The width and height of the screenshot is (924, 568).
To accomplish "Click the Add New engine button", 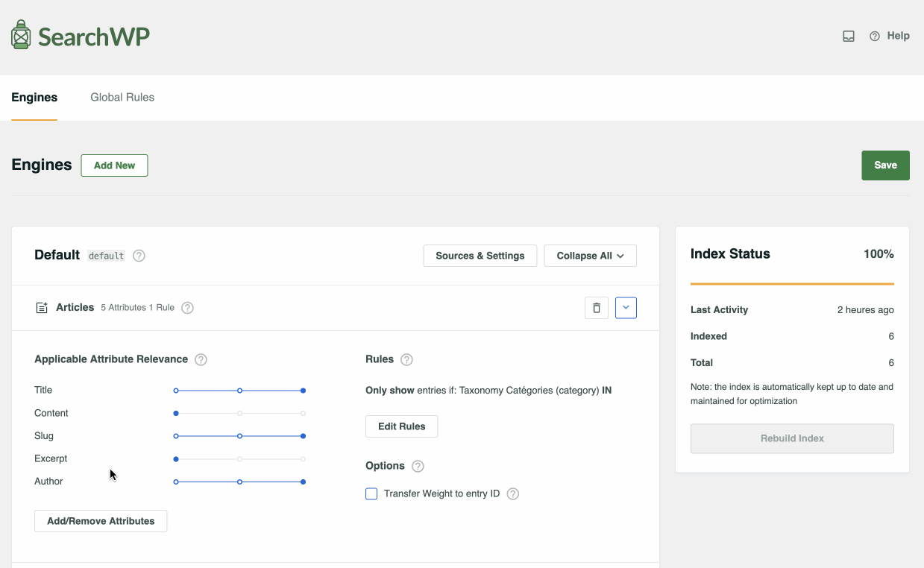I will (x=114, y=165).
